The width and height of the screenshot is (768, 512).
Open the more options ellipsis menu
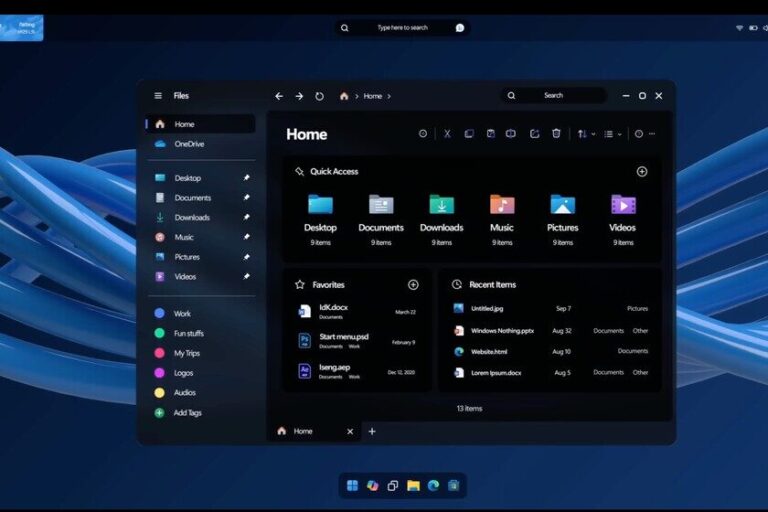click(652, 134)
